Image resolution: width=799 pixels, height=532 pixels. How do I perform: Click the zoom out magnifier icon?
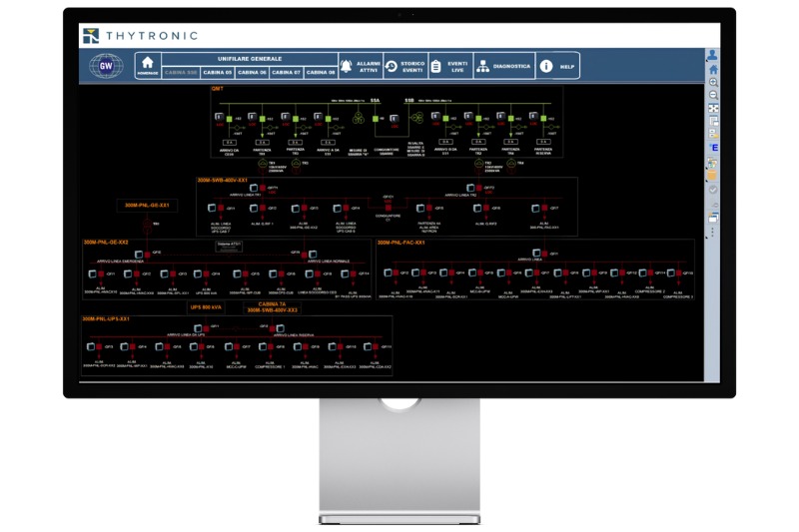coord(713,95)
